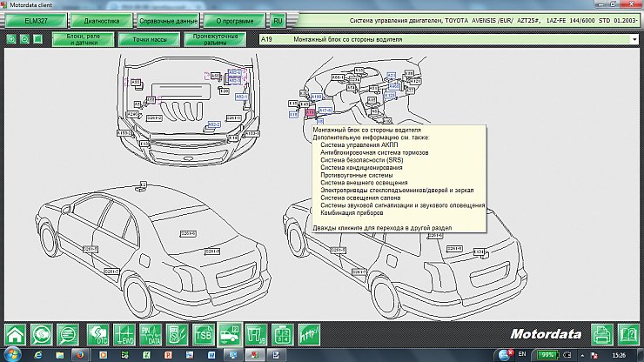Open the help book icon
Viewport: 644px width, 362px height.
tap(628, 334)
